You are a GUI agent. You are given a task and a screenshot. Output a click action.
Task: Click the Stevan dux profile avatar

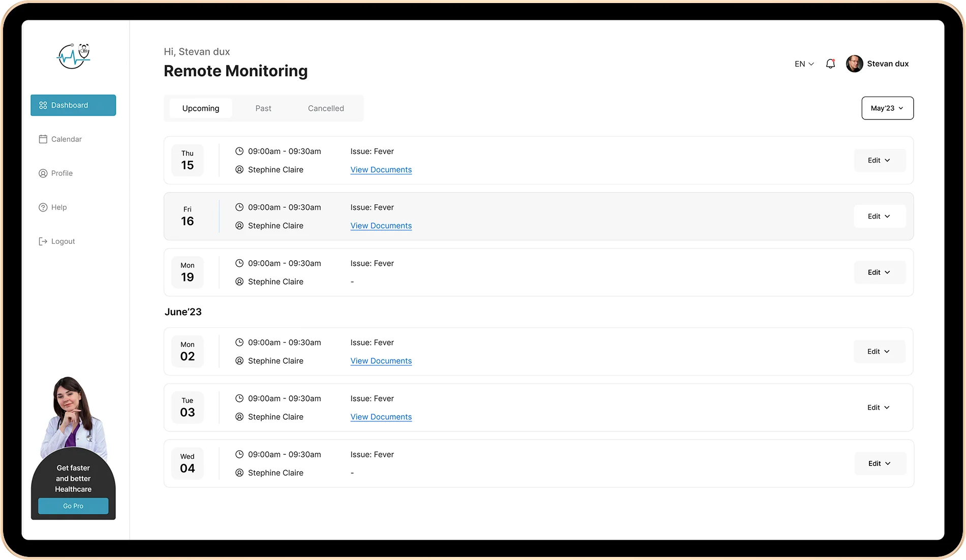(854, 64)
